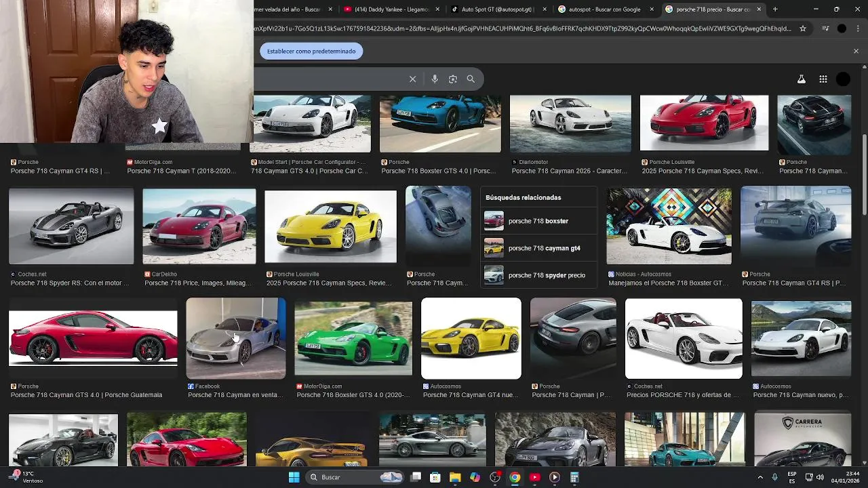
Task: Open the Coches.net Precios PORSCHE 718 image
Action: pyautogui.click(x=684, y=338)
